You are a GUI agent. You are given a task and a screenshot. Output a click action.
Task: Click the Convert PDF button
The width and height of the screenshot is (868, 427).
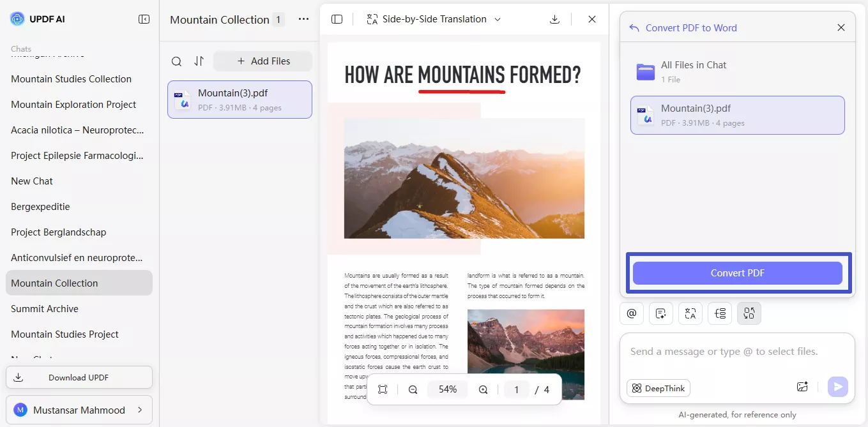(737, 273)
